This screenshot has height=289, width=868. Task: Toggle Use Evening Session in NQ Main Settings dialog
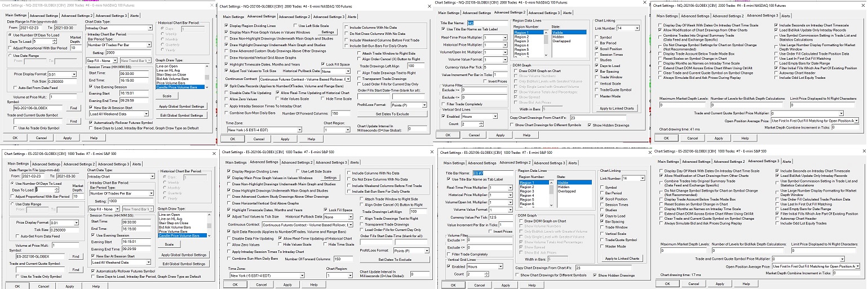pos(91,86)
